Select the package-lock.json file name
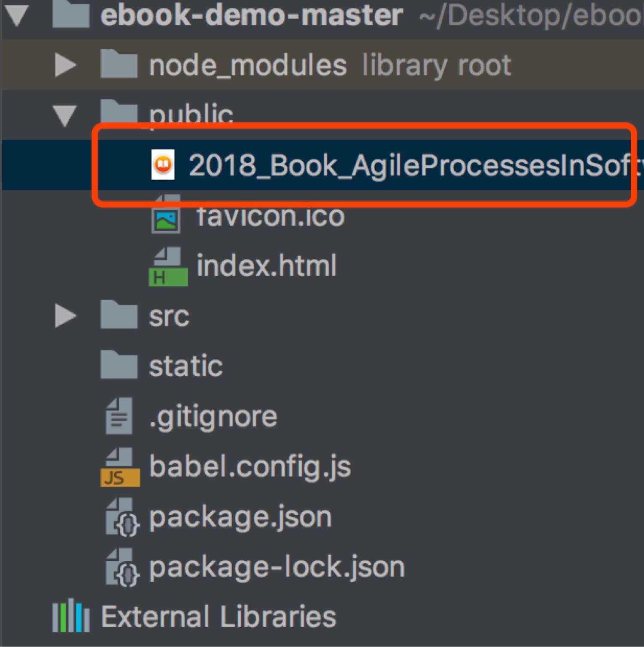 pos(276,567)
